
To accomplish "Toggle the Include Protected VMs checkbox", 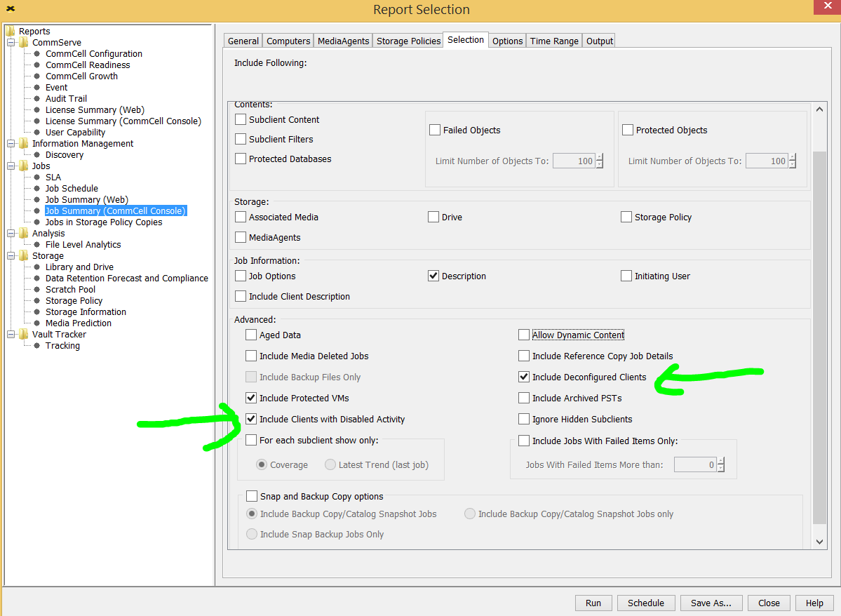I will [251, 398].
